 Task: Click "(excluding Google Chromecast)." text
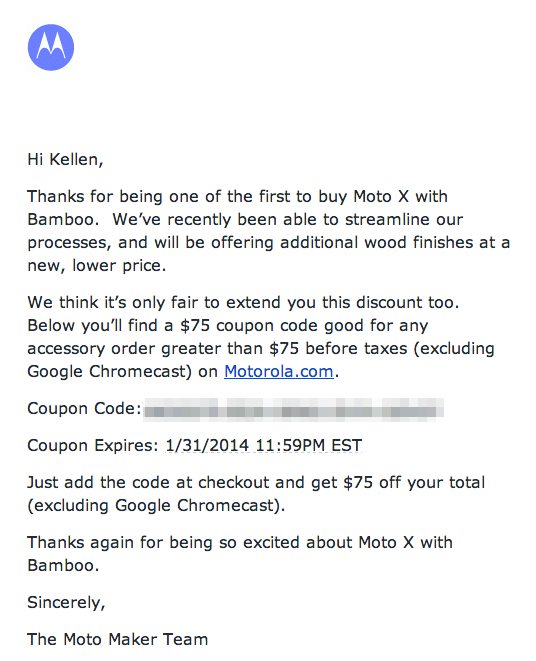point(156,505)
